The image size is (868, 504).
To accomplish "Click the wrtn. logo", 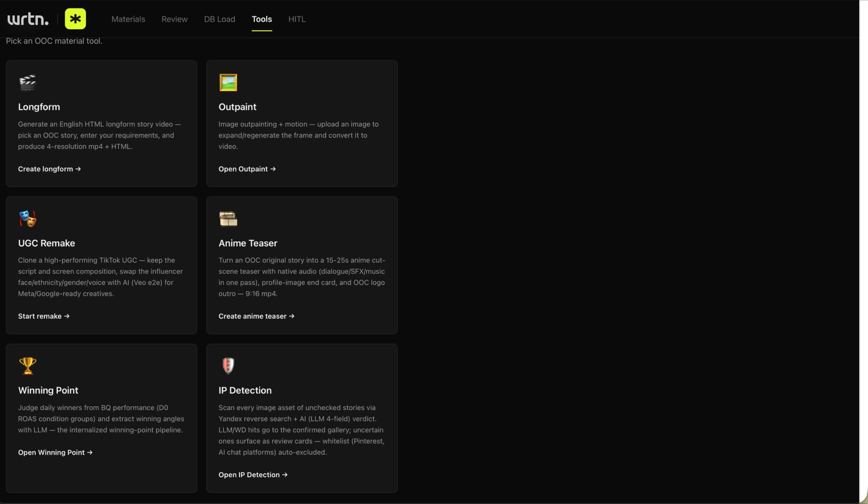I will coord(28,19).
